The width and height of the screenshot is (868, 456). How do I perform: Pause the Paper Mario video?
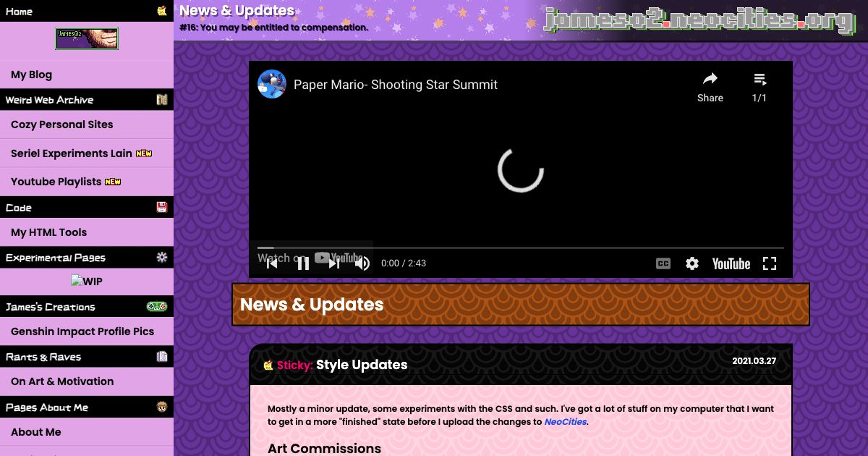(x=302, y=263)
